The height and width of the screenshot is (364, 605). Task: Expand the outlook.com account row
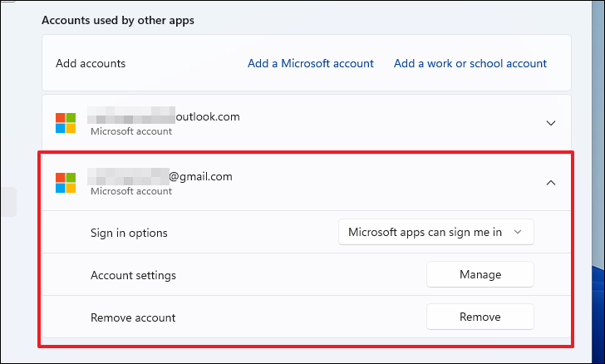551,123
